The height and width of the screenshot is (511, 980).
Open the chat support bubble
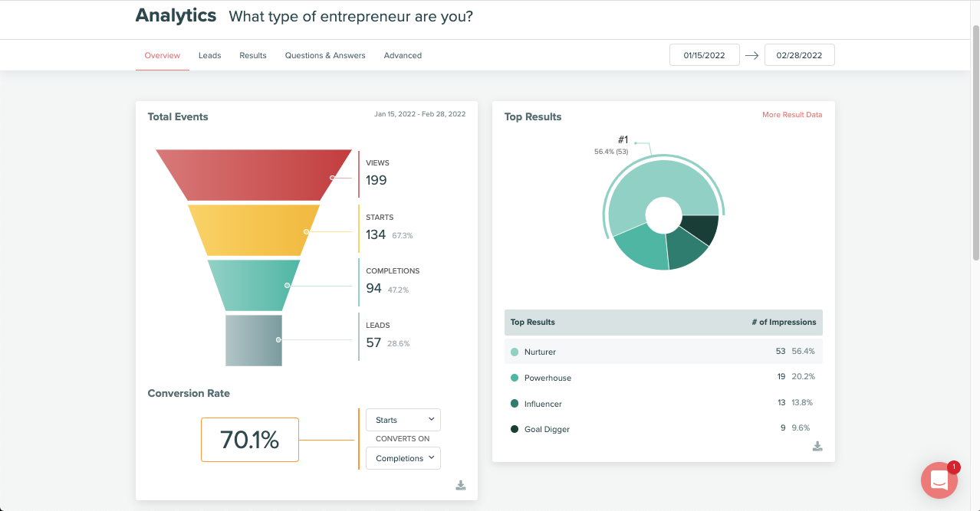point(939,480)
